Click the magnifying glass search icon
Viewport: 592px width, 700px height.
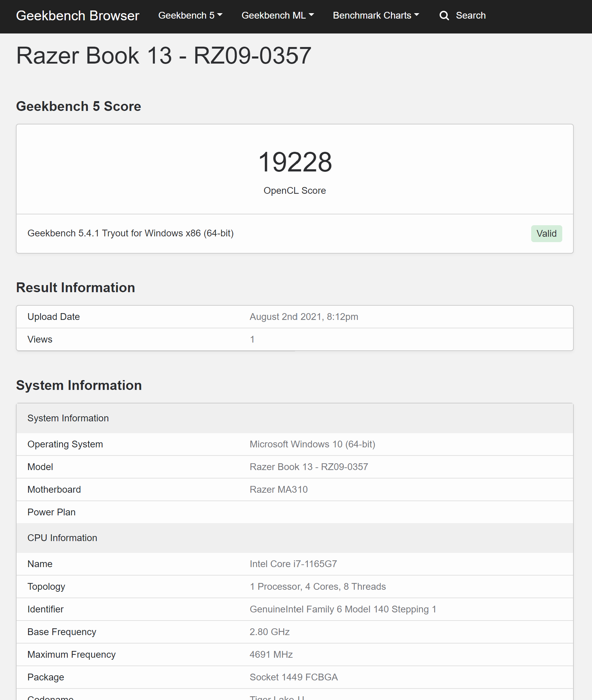(444, 16)
